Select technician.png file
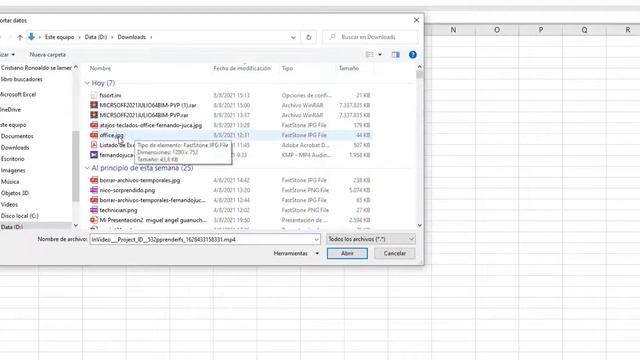The height and width of the screenshot is (360, 640). (x=118, y=210)
